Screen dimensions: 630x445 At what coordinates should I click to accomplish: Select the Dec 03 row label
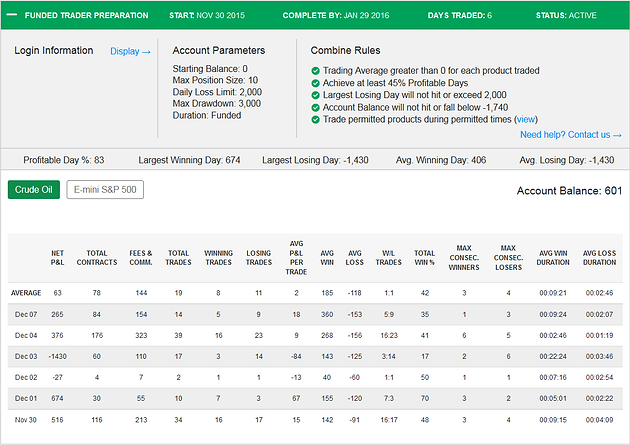(x=26, y=357)
